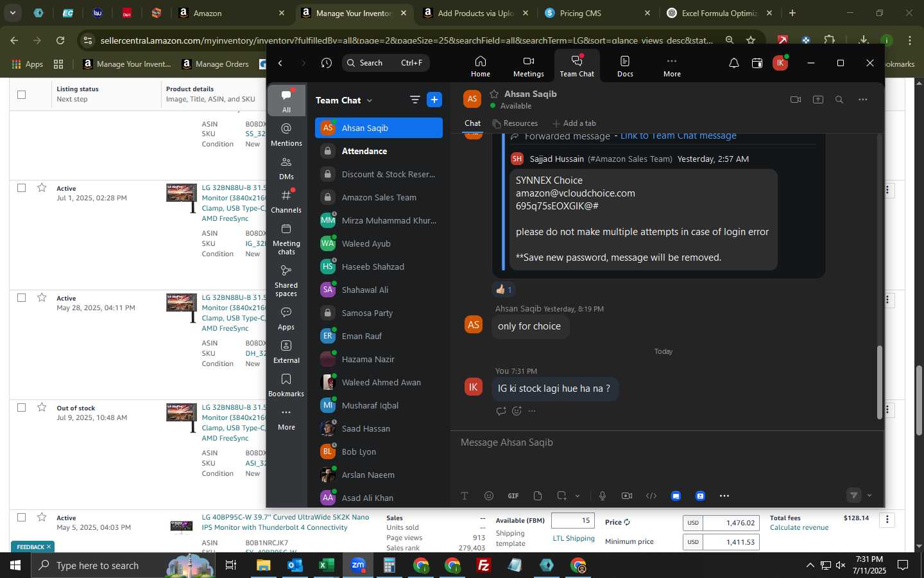Switch to Excel Formula Optimizer browser tab

(719, 13)
